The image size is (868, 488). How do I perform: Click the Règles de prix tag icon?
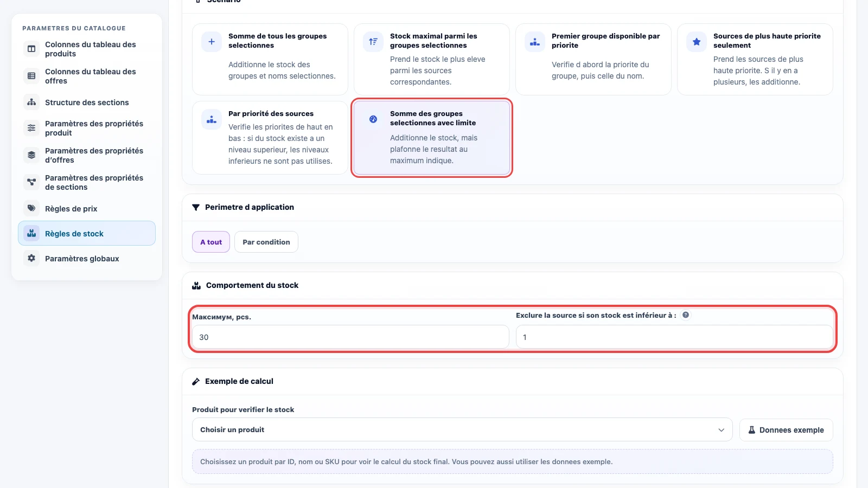pos(31,208)
